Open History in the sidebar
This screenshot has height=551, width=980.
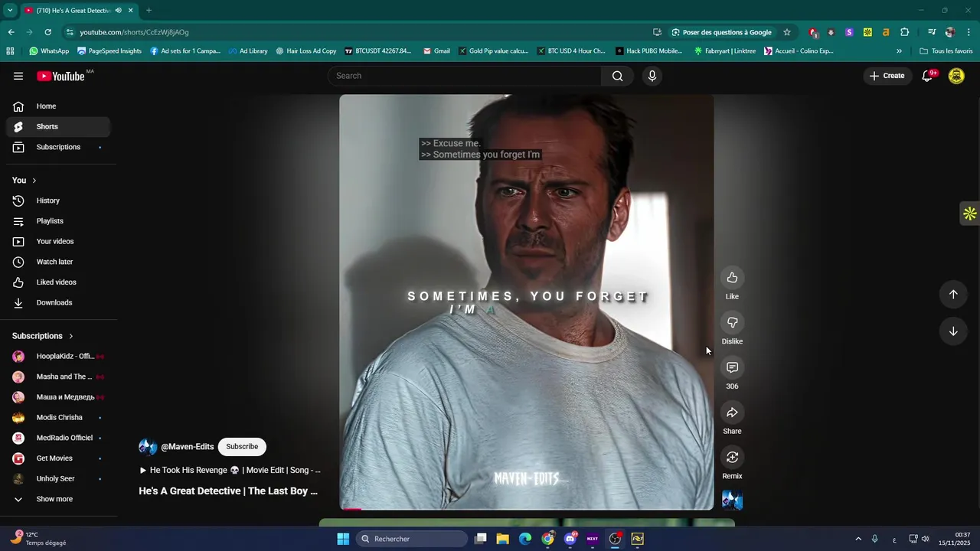[58, 201]
